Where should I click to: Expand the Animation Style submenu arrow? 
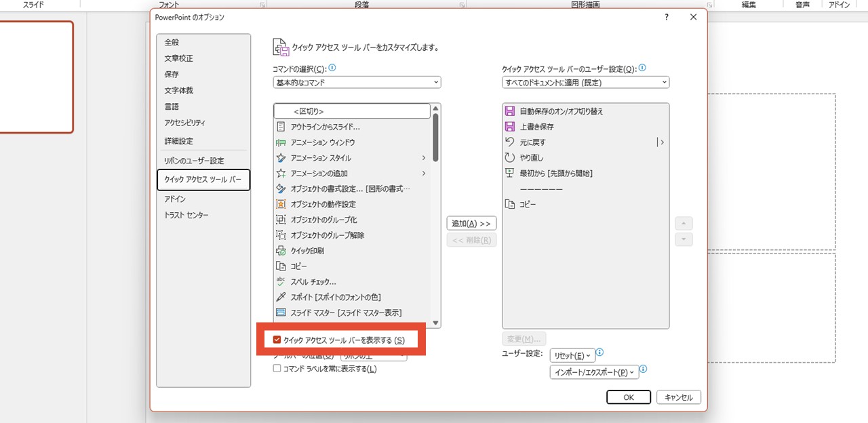click(x=424, y=158)
